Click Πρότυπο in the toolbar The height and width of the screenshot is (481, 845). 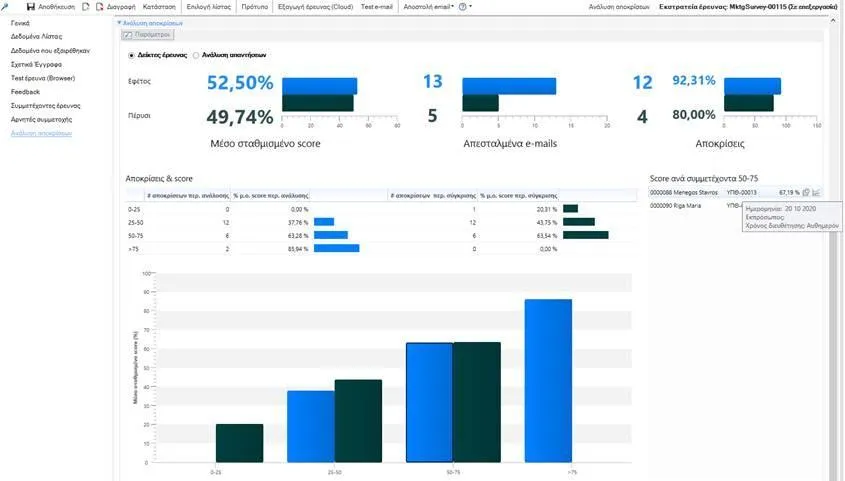[255, 7]
